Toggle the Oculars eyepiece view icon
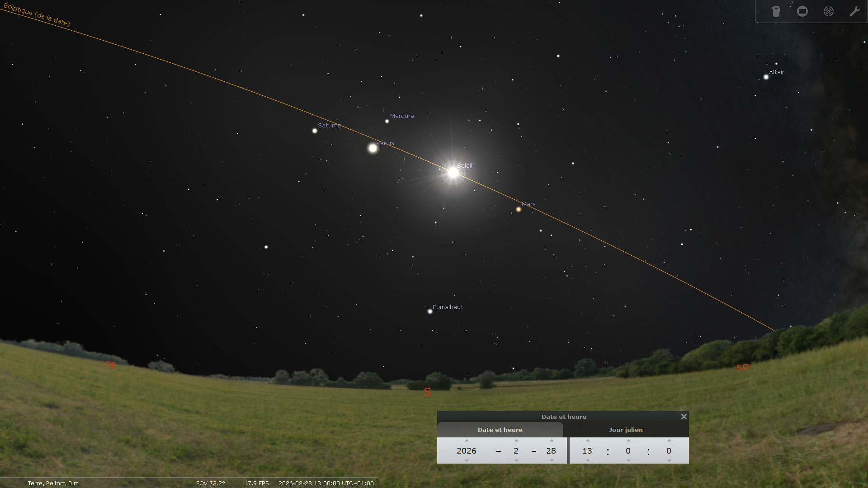Screen dimensions: 868x488 776,11
